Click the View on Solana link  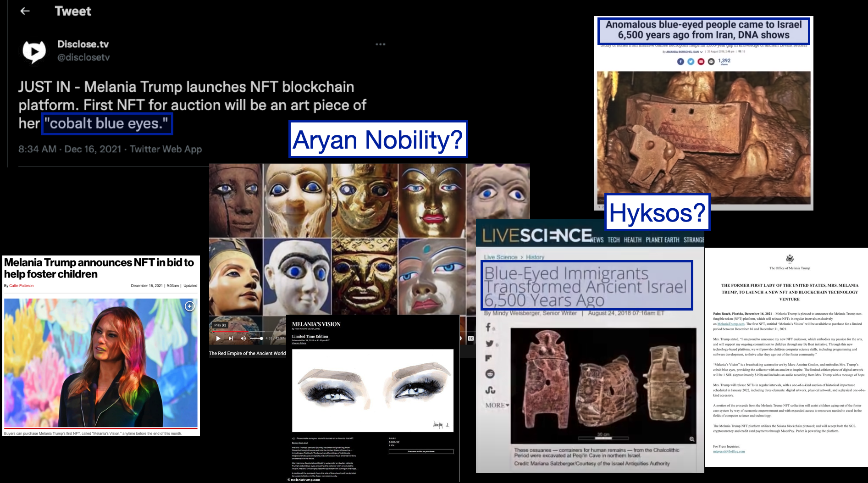click(299, 343)
